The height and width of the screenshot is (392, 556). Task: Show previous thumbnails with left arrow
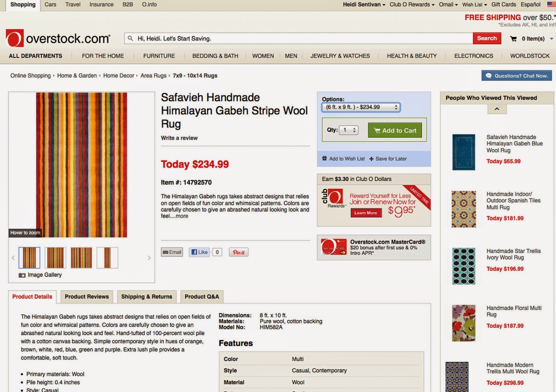(x=13, y=258)
